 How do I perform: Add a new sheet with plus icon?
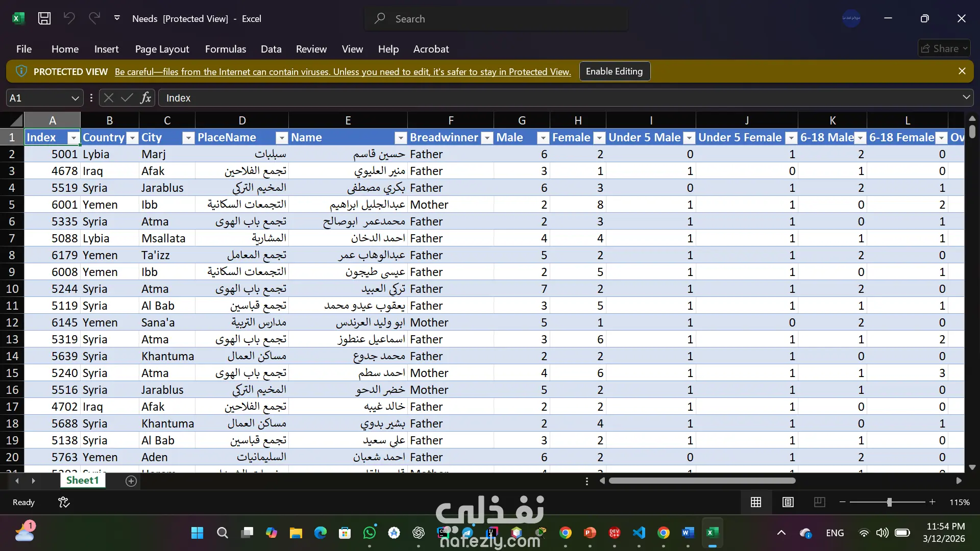[131, 481]
